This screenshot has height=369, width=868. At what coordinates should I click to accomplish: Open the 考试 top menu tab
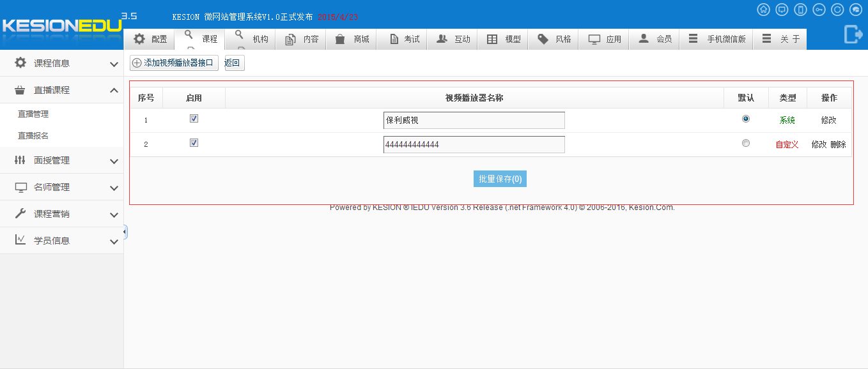405,39
